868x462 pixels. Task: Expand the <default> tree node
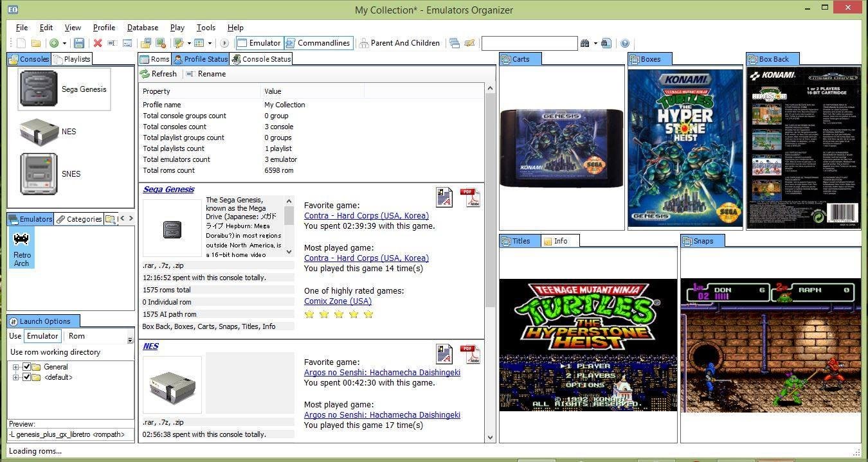click(15, 377)
